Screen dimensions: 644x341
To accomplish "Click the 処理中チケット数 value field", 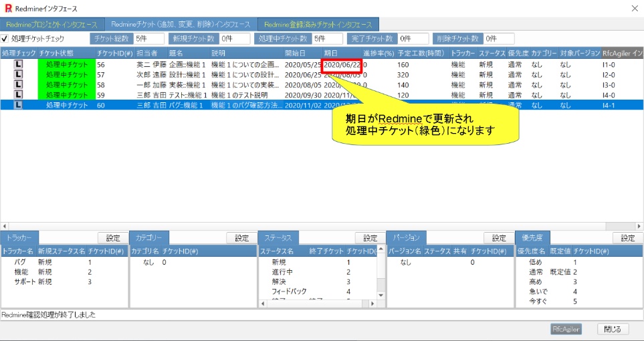I will (x=327, y=39).
